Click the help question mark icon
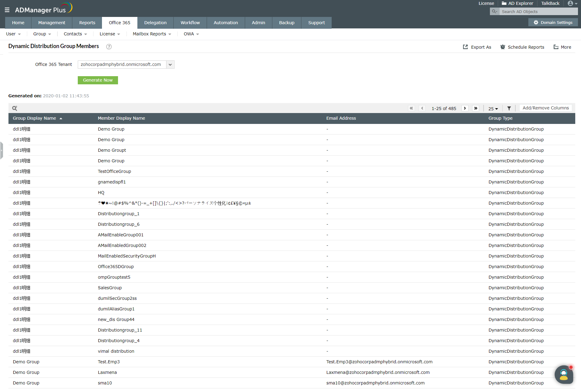581x392 pixels. tap(109, 47)
